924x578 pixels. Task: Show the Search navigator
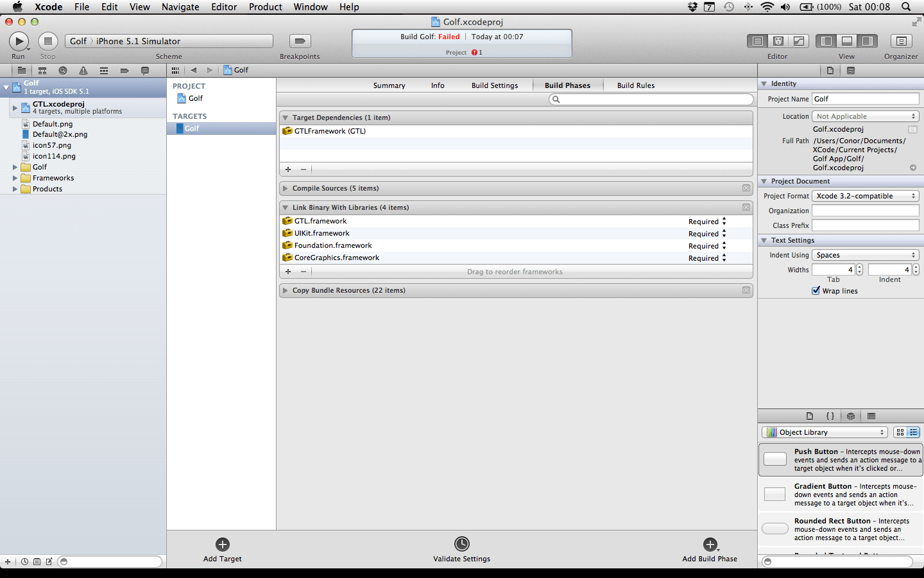coord(63,71)
